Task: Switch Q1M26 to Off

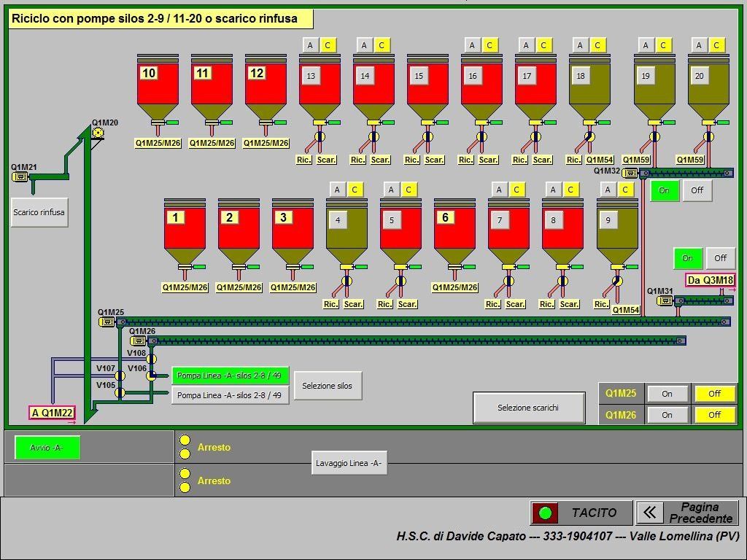Action: [714, 415]
